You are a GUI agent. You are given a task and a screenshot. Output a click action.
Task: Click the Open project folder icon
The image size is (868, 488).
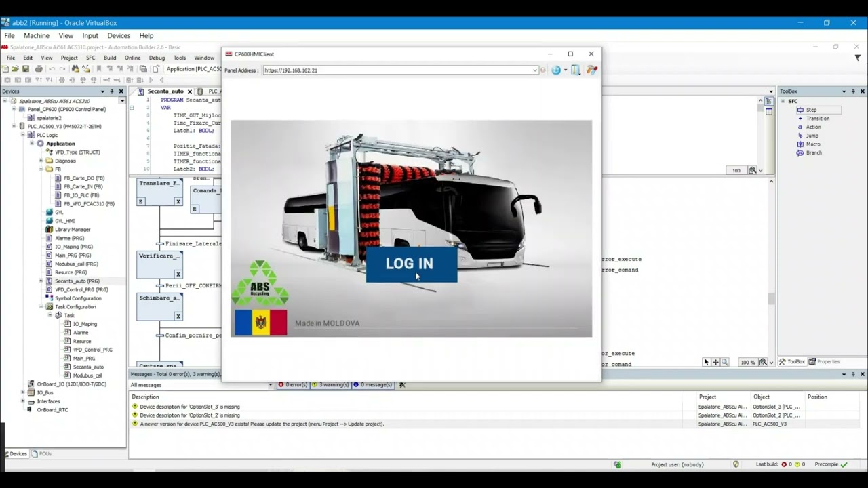point(15,69)
